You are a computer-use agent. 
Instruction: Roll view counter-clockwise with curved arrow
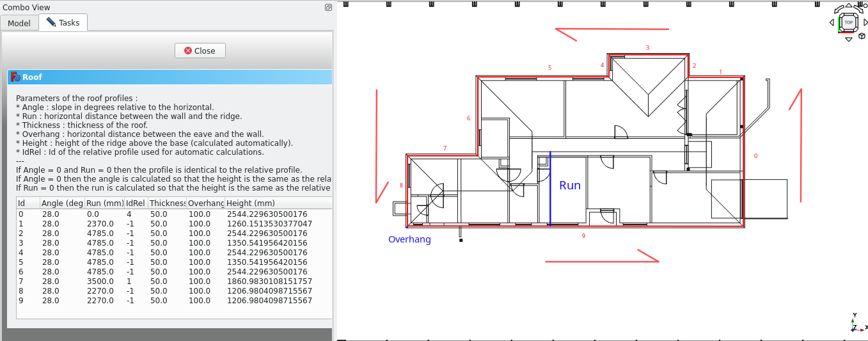837,11
